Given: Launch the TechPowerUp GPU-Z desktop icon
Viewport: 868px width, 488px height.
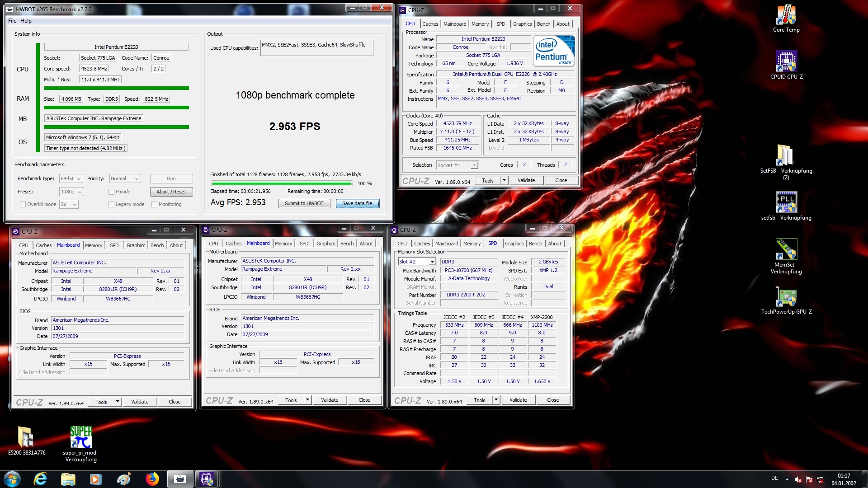Looking at the screenshot, I should [786, 296].
